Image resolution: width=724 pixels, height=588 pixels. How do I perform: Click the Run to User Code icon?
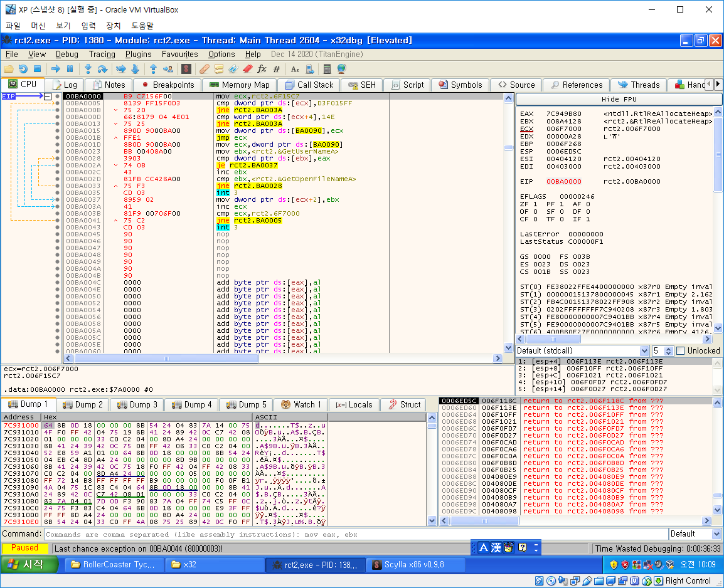click(x=168, y=69)
